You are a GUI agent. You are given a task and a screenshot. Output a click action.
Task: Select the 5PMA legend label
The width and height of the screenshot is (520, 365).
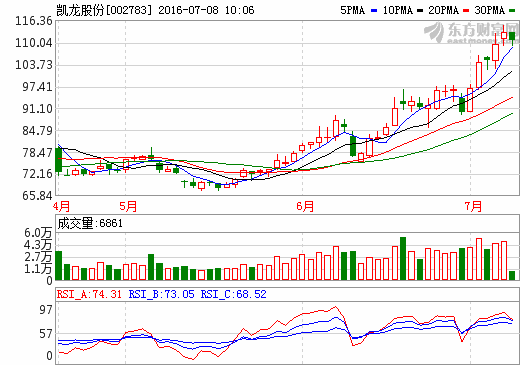coord(353,10)
